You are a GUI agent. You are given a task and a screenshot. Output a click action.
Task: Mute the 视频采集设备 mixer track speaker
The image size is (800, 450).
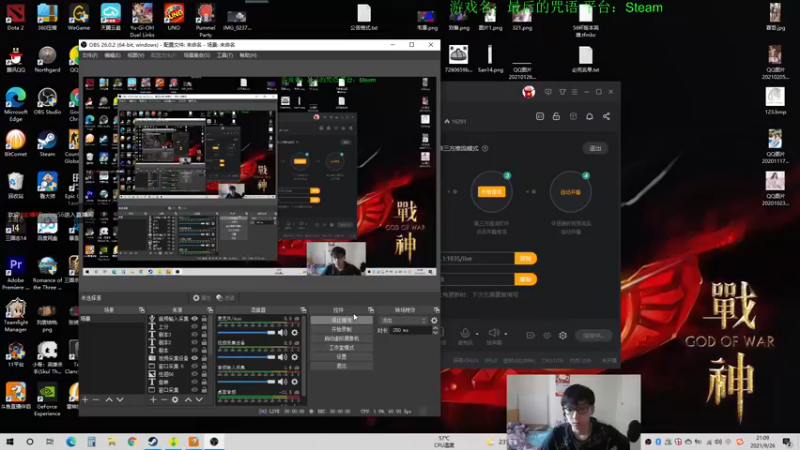click(x=282, y=357)
